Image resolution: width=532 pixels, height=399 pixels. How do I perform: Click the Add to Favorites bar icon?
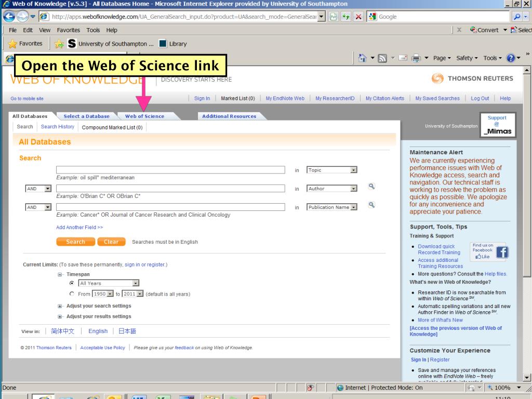[59, 44]
